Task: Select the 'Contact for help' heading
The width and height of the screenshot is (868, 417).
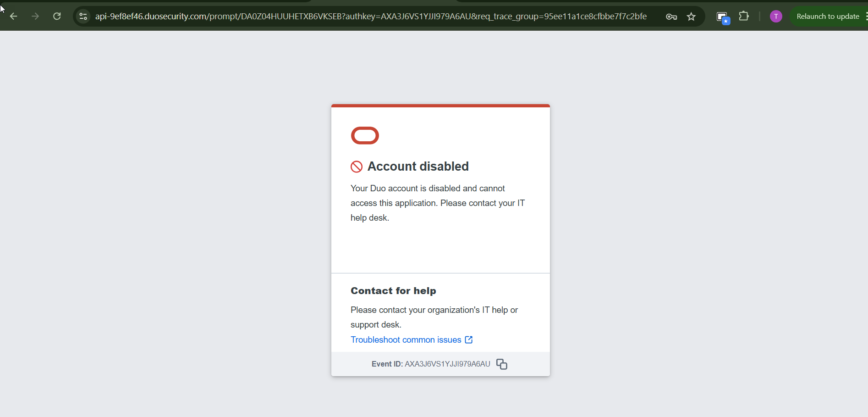Action: 393,290
